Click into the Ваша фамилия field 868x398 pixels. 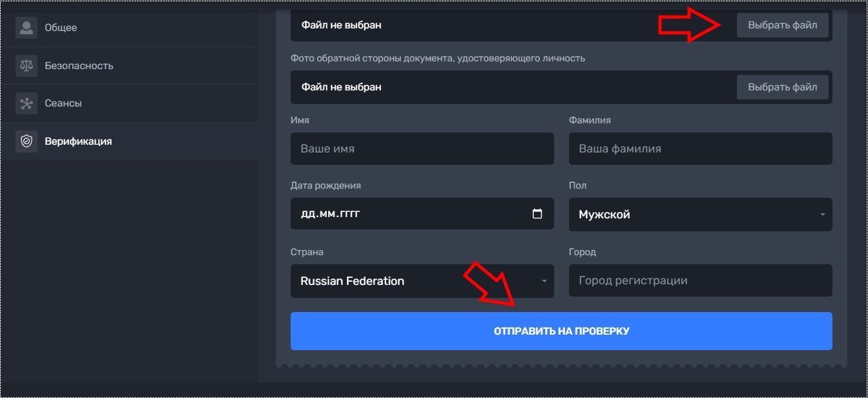(x=700, y=149)
